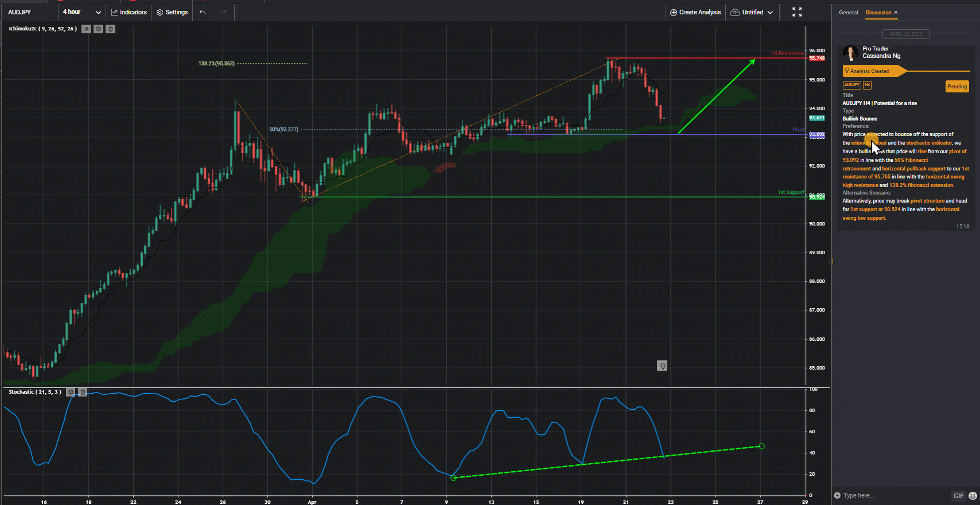This screenshot has height=505, width=980.
Task: Click the AUDJPY symbol selector
Action: 20,12
